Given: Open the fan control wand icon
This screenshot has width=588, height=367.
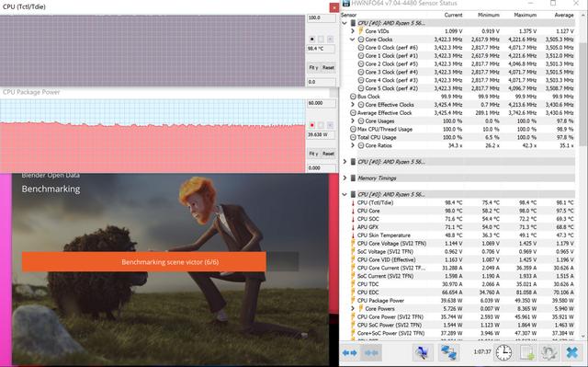Looking at the screenshot, I should (x=423, y=352).
